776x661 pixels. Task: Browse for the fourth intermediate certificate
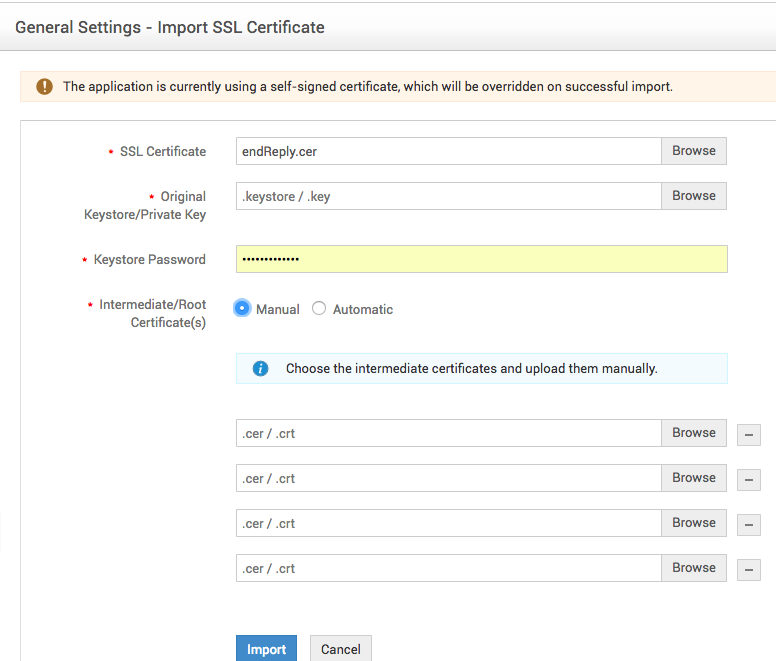coord(693,568)
